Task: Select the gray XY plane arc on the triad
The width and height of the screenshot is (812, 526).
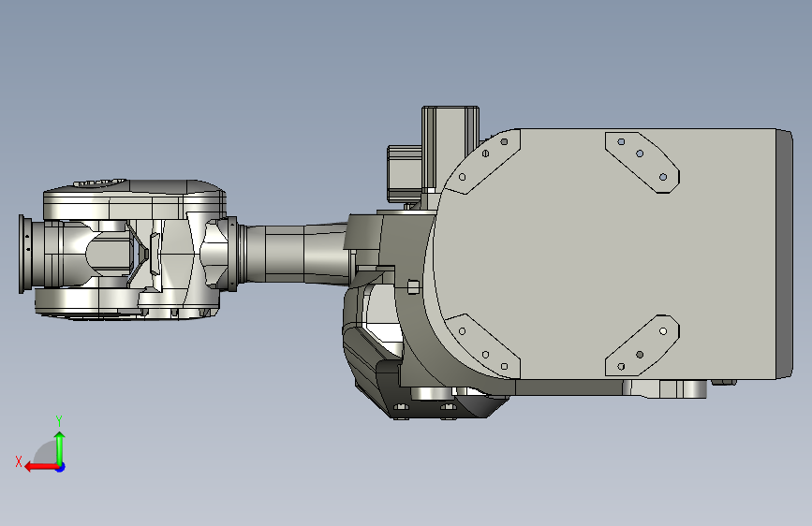Action: [46, 453]
